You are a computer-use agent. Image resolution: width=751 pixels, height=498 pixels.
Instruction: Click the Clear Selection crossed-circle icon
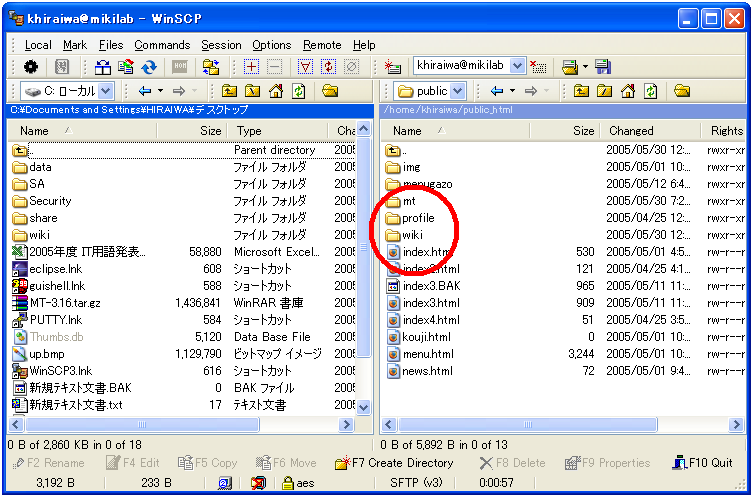pyautogui.click(x=352, y=67)
